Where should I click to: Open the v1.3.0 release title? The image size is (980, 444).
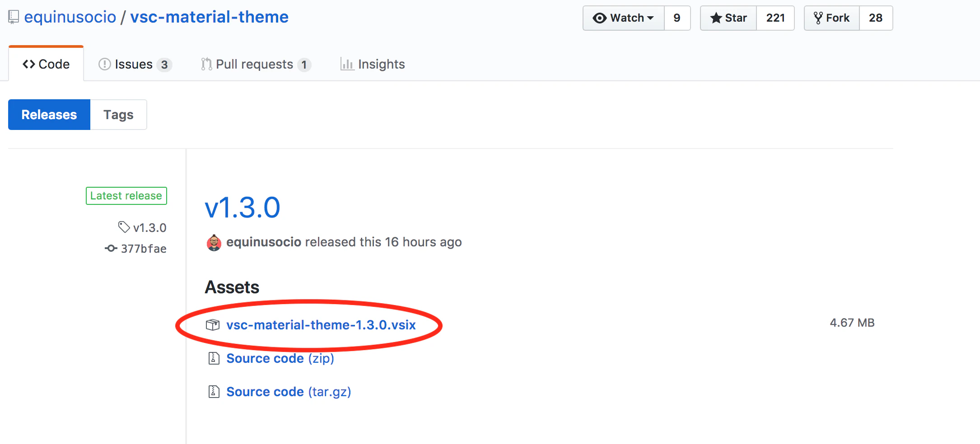tap(243, 208)
